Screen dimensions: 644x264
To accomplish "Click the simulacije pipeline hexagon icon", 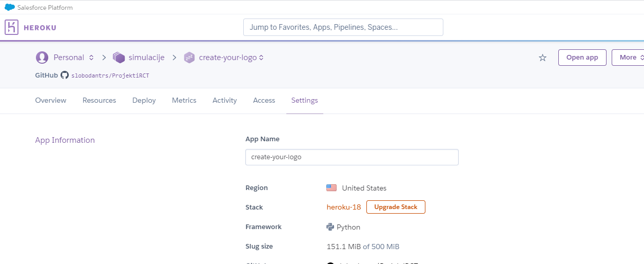I will 119,58.
